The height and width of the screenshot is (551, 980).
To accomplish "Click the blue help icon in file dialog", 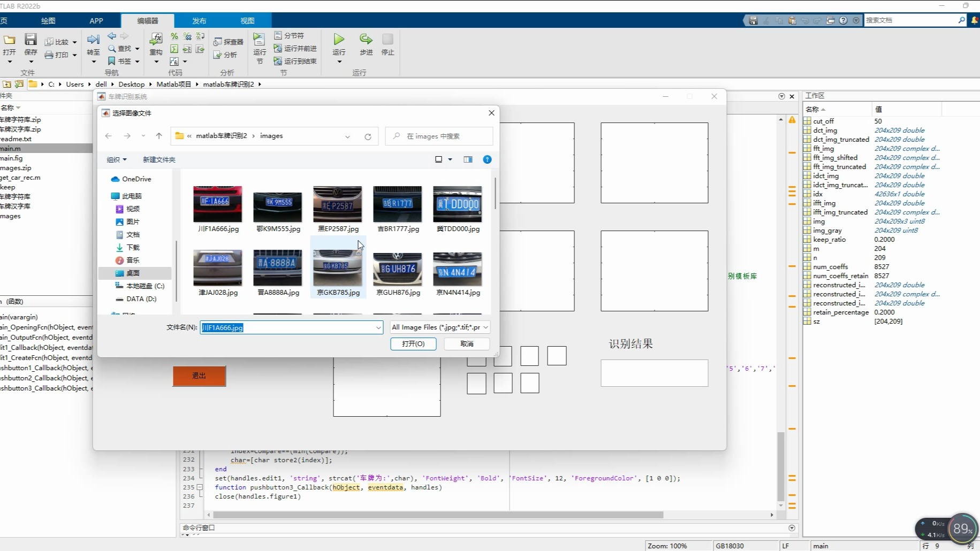I will [x=487, y=159].
